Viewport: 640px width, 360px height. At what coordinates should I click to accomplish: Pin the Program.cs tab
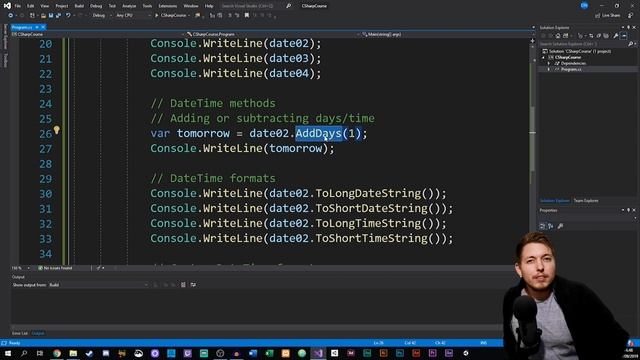(x=37, y=27)
